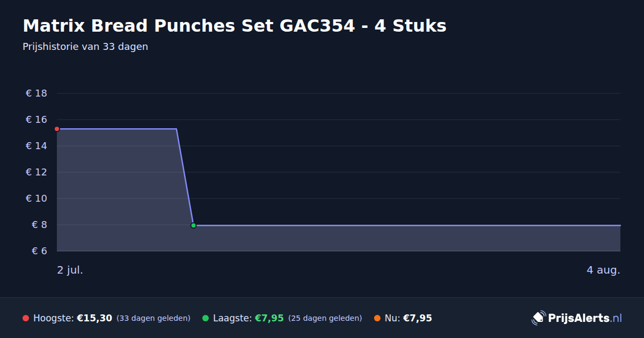Click the green dot beside Laagste
Image resolution: width=644 pixels, height=338 pixels.
coord(206,318)
